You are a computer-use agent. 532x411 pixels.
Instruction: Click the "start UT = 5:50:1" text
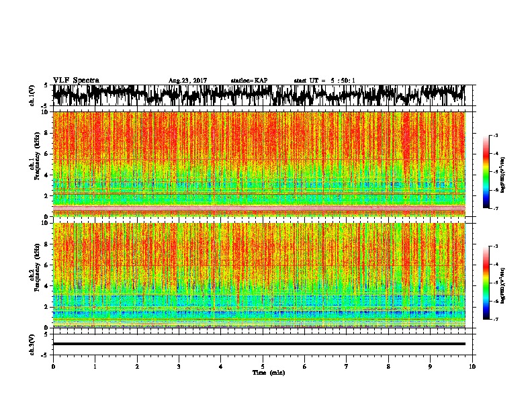point(324,81)
